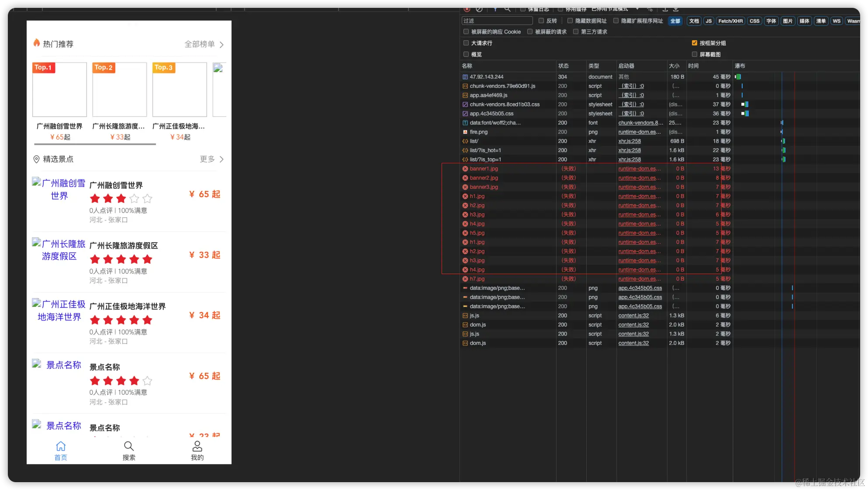Select the Fetch/XHR filter tab
The image size is (868, 490).
[x=730, y=21]
